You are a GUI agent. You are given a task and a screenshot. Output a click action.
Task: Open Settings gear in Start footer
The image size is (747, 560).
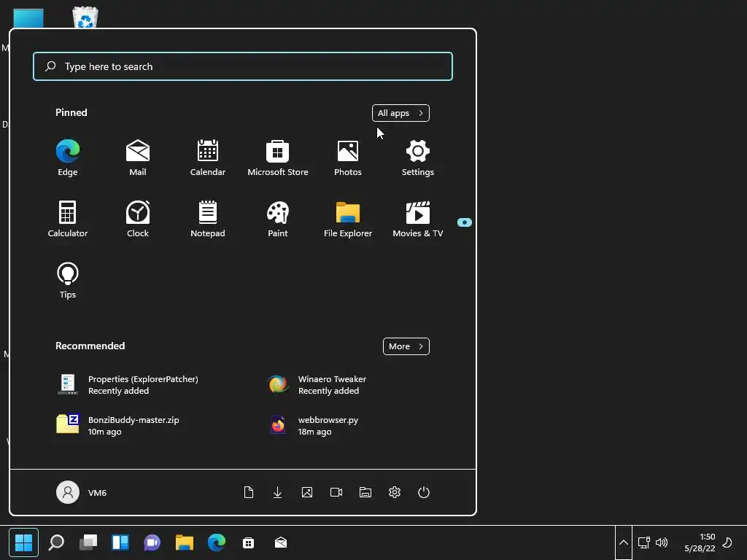[395, 492]
